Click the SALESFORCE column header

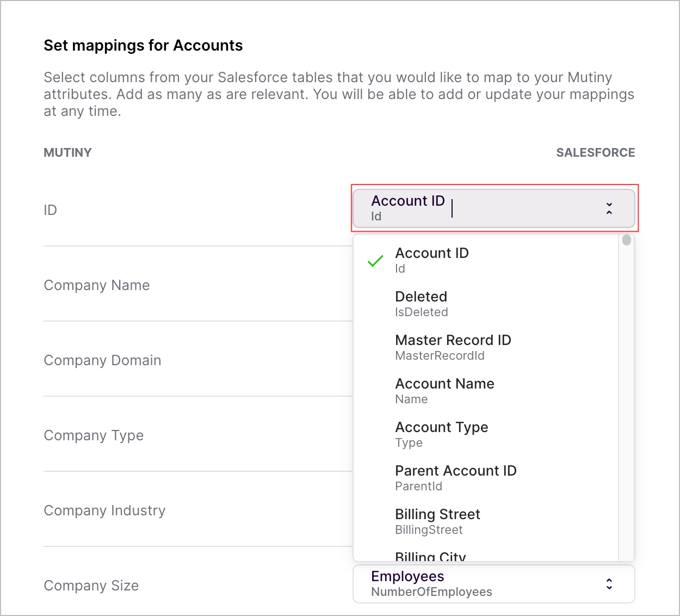tap(595, 152)
